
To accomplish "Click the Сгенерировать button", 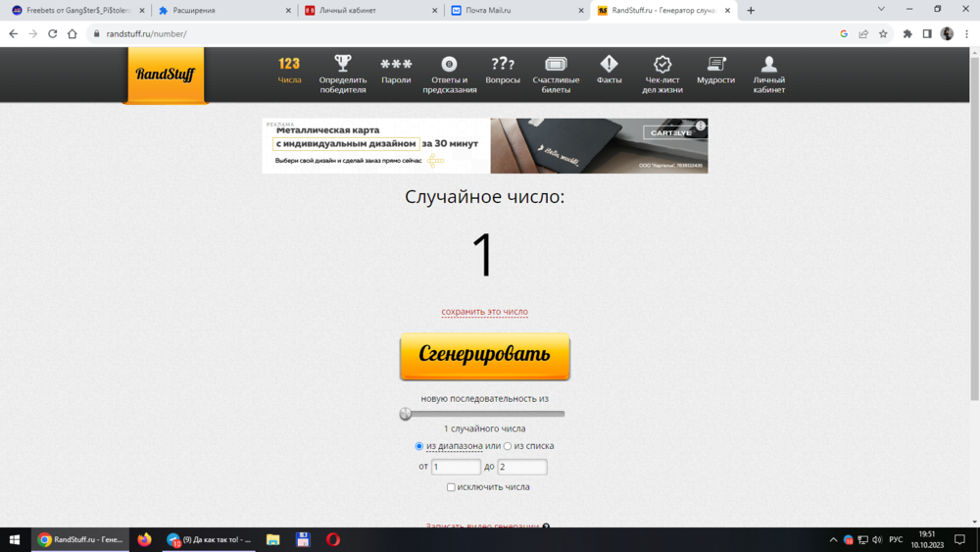I will click(485, 356).
